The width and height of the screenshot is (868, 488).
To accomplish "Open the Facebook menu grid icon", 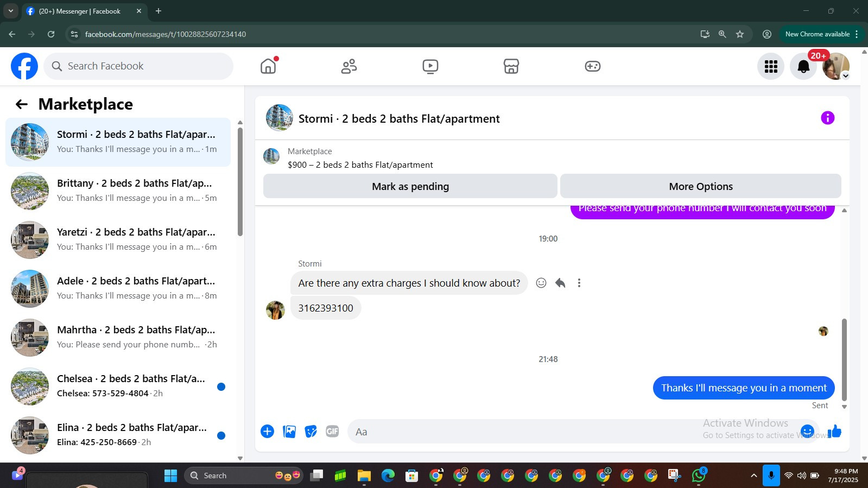I will (771, 66).
